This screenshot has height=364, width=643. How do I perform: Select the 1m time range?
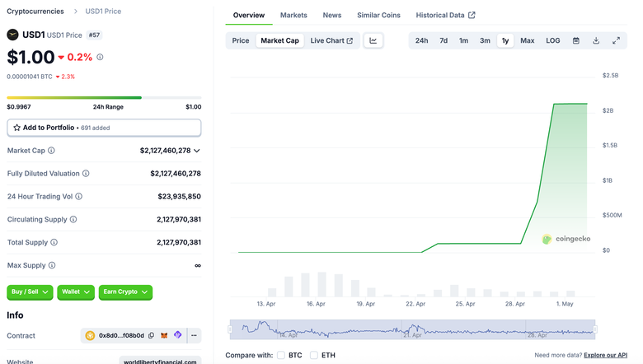pos(463,40)
